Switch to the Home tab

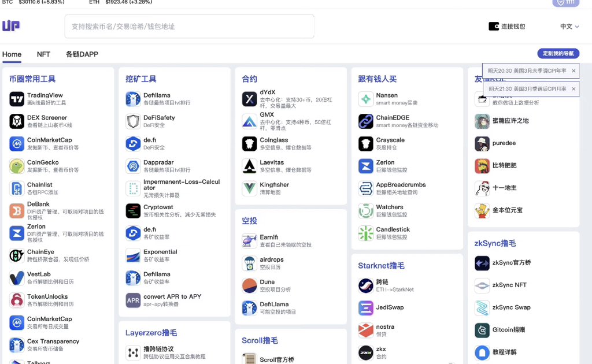pos(12,54)
